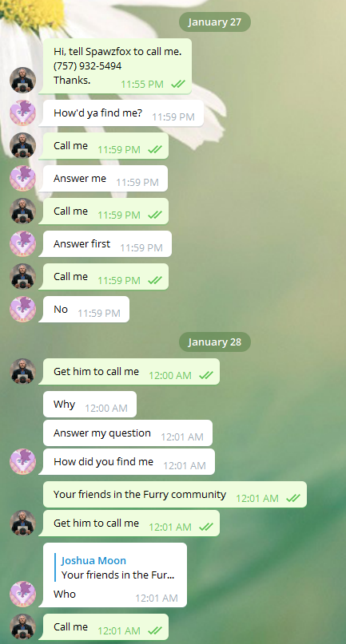Screen dimensions: 346x644
Task: Click the 12:00 AM timestamp on "Get him to call me"
Action: click(x=170, y=375)
